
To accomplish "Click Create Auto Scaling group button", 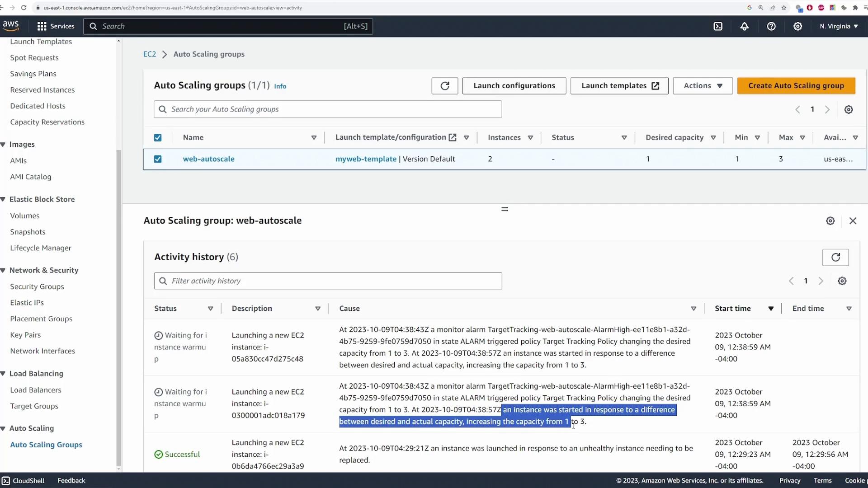I will (x=796, y=86).
